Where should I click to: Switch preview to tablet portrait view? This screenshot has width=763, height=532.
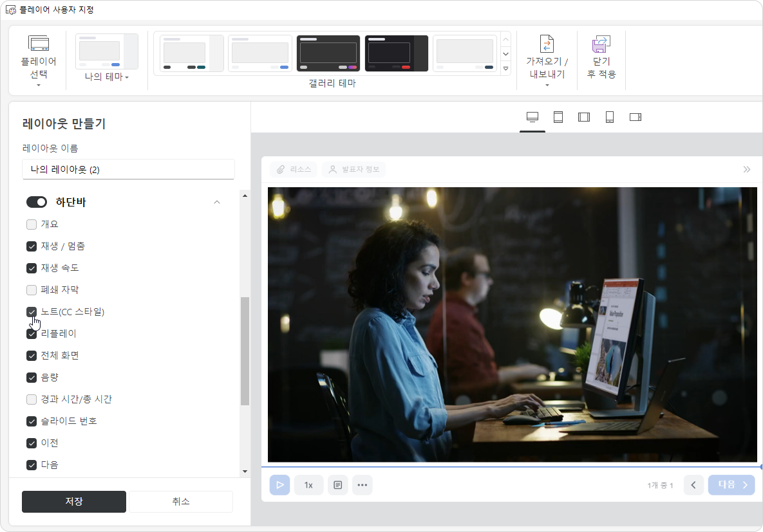coord(558,117)
